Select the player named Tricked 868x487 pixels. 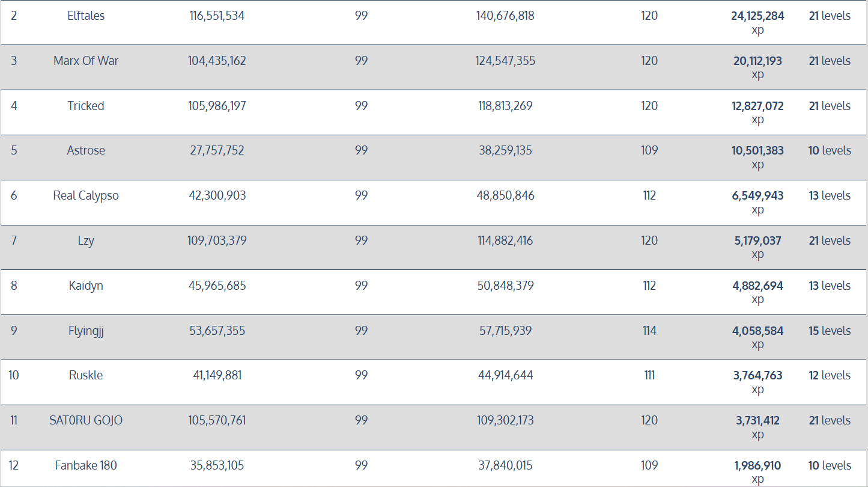tap(86, 106)
